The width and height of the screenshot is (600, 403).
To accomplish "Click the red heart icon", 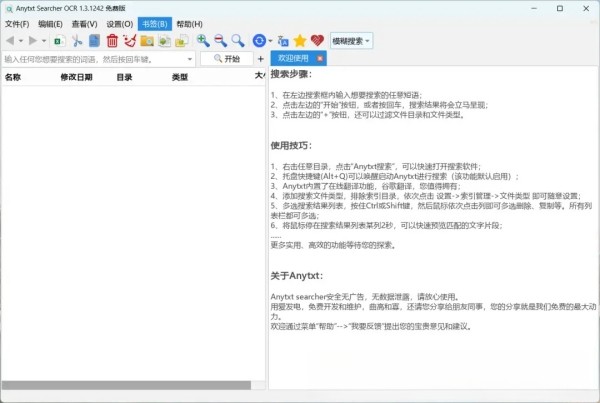I will pyautogui.click(x=317, y=41).
